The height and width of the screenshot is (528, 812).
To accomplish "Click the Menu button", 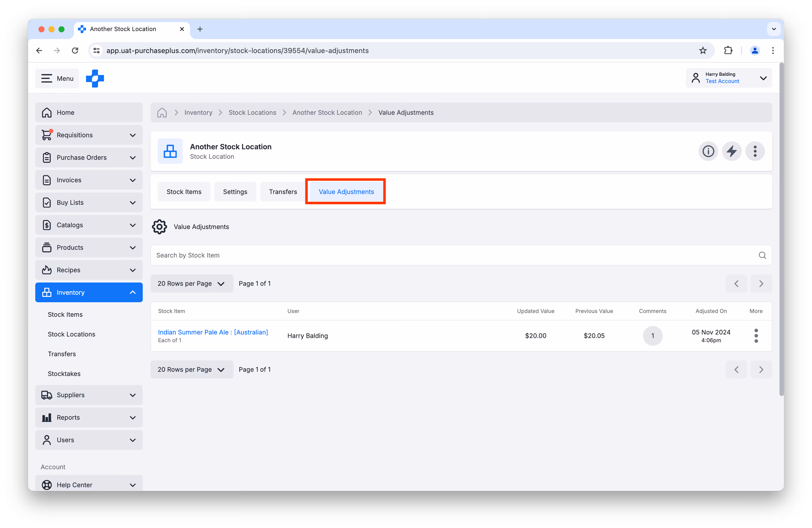I will (x=57, y=78).
